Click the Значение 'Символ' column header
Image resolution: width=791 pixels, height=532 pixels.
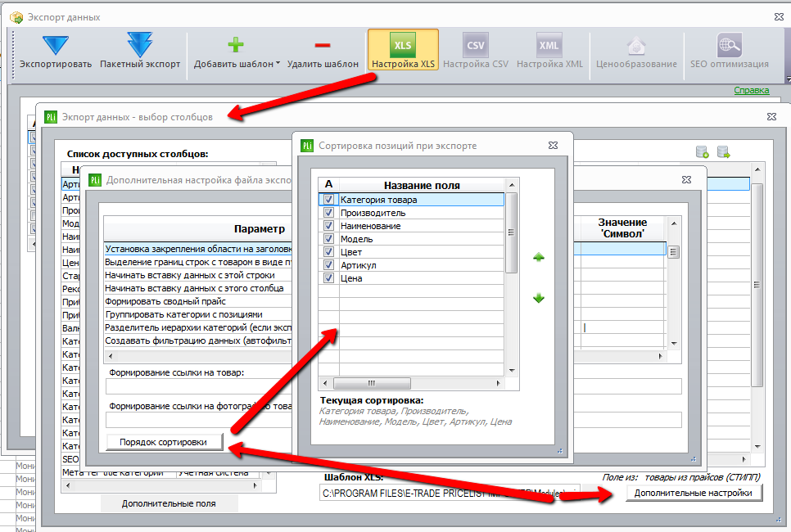pos(622,228)
